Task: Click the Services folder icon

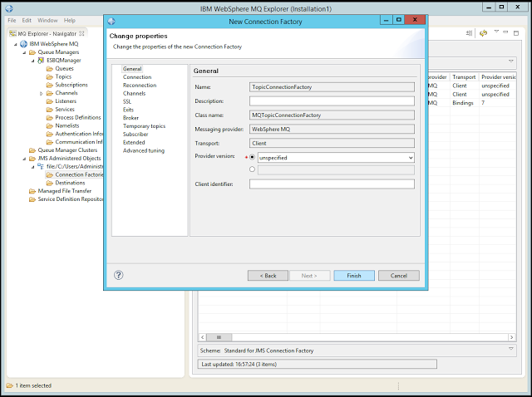Action: pos(50,109)
